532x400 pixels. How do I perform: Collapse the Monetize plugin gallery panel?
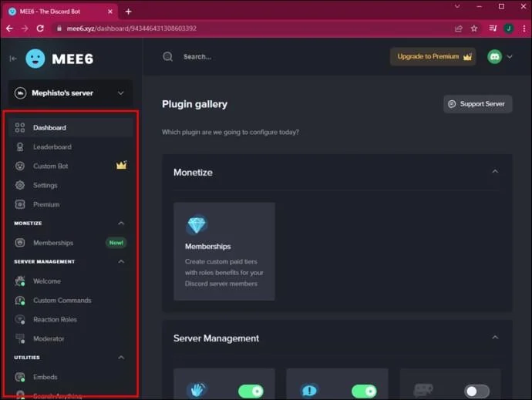(495, 171)
